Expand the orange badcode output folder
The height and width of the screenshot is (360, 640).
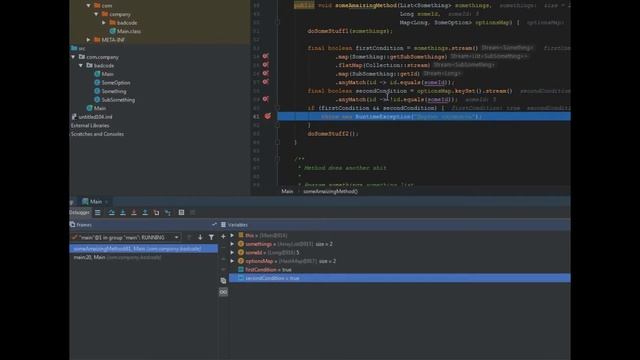coord(104,23)
